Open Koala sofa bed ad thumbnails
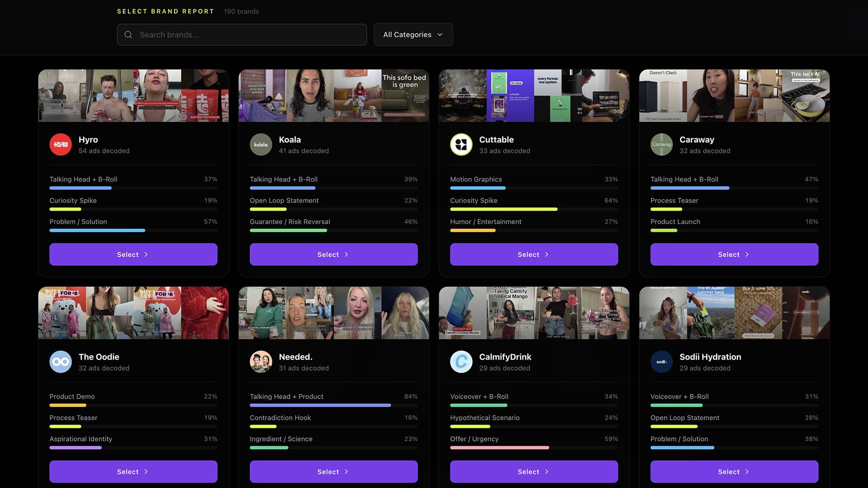The width and height of the screenshot is (868, 488). pyautogui.click(x=334, y=95)
